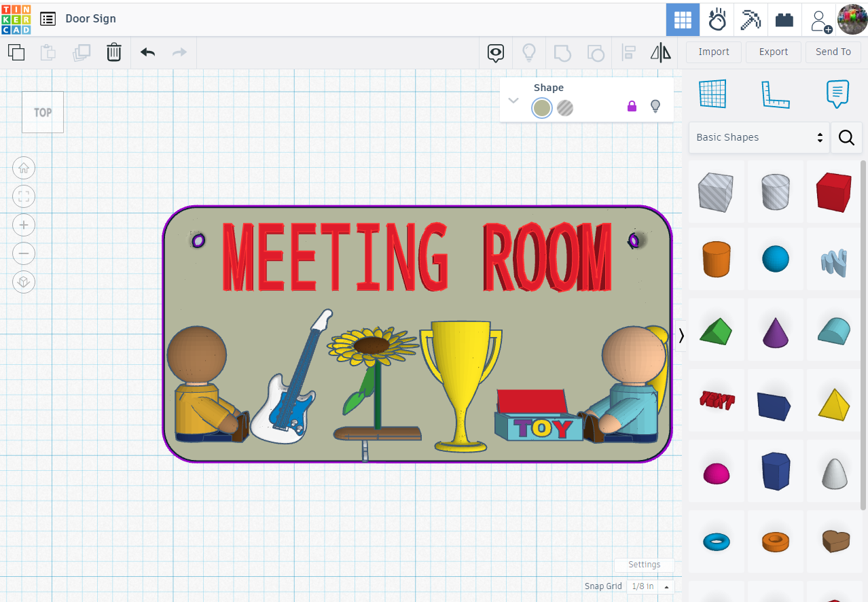
Task: Click the Ungroup shapes icon
Action: click(596, 53)
